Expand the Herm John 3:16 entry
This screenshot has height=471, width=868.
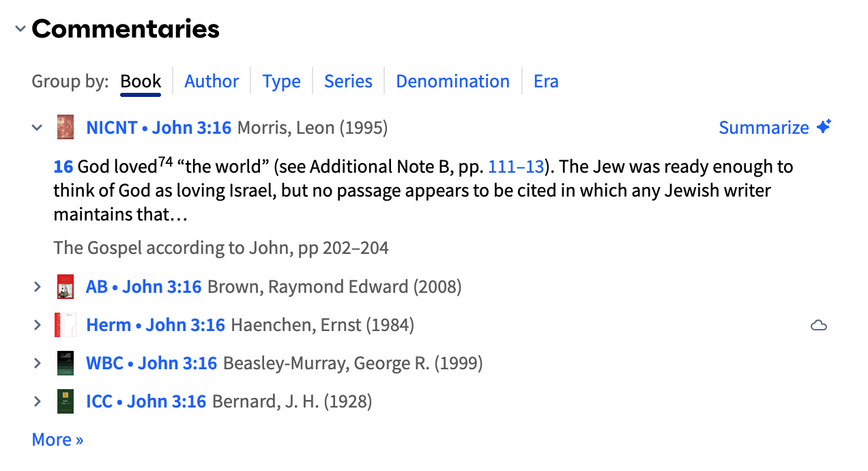(38, 325)
